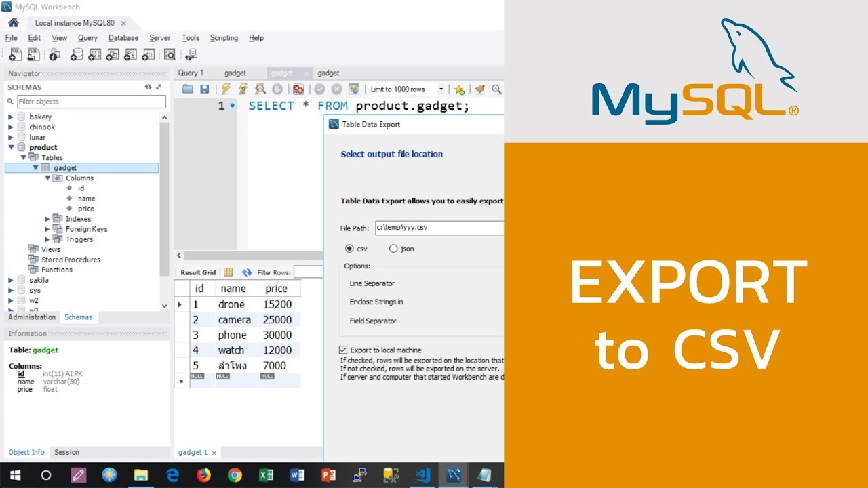This screenshot has width=868, height=488.
Task: Open Excel from the taskbar
Action: tap(266, 475)
